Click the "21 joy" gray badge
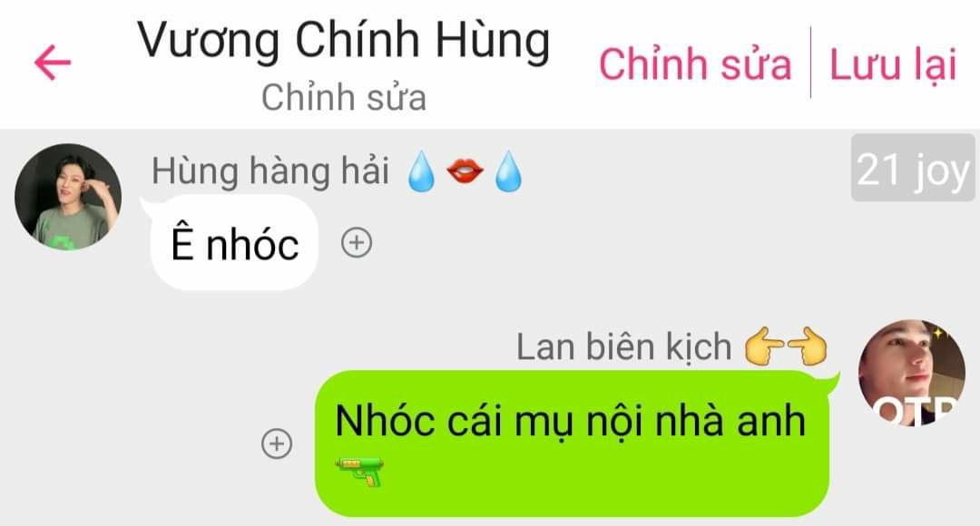Image resolution: width=980 pixels, height=526 pixels. point(913,168)
